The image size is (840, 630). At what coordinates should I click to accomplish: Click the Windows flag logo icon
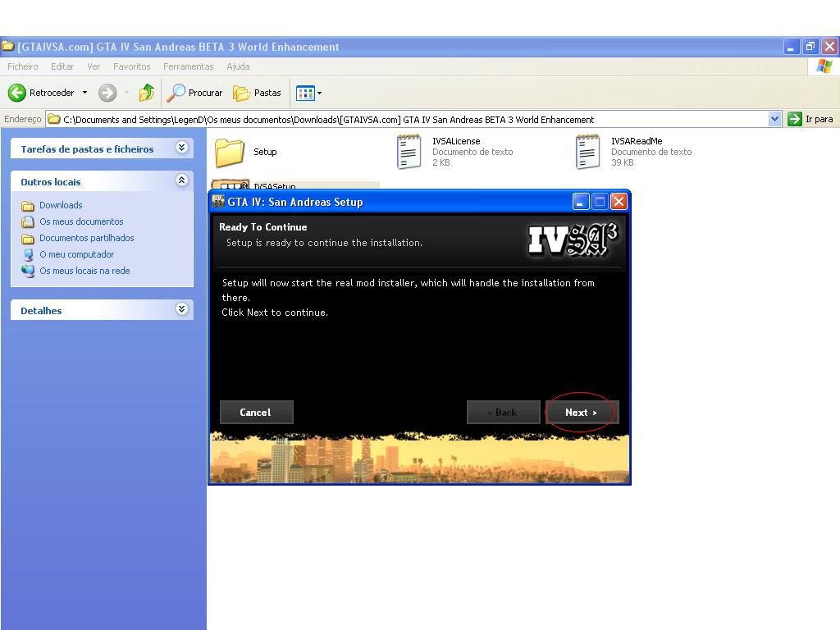pos(824,66)
